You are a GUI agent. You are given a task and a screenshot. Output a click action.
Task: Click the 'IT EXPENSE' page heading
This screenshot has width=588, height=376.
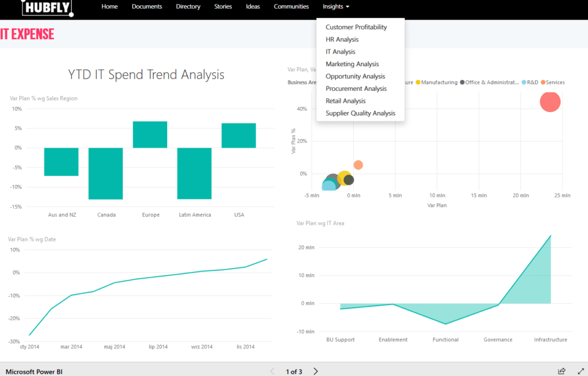click(x=27, y=34)
